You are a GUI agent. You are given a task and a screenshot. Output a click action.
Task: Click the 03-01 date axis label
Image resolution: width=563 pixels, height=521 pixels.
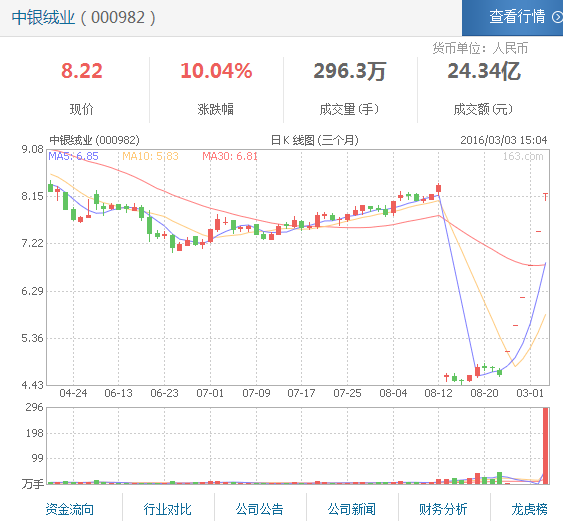530,393
